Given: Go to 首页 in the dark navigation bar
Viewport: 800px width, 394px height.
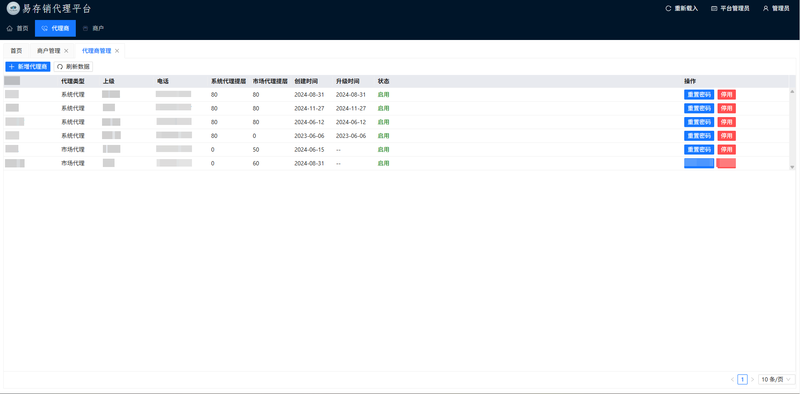Looking at the screenshot, I should pos(17,29).
